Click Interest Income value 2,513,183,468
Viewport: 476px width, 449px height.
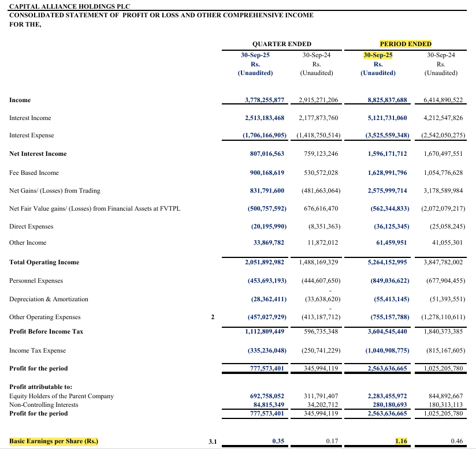tap(265, 118)
